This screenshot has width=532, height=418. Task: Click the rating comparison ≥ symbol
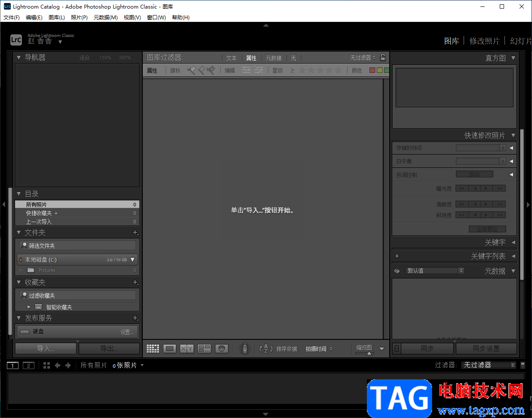(x=292, y=70)
